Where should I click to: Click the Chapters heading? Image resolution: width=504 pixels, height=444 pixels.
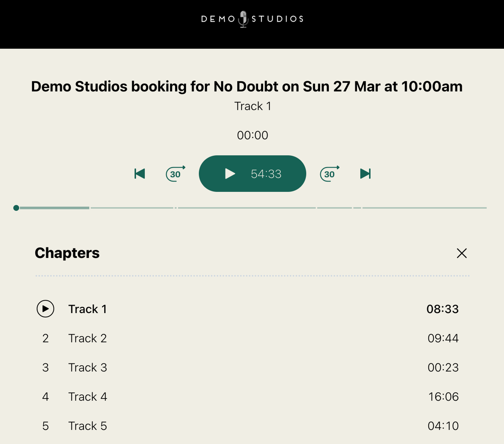pos(67,253)
